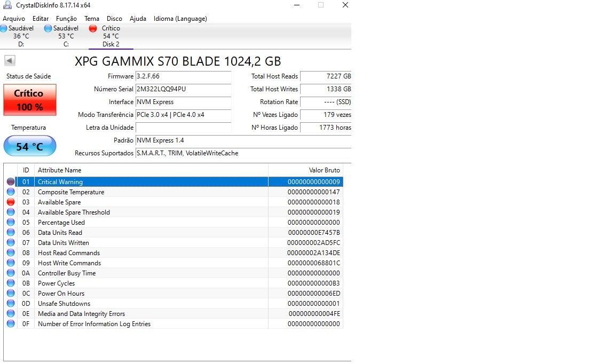The image size is (615, 364).
Task: Click the status icon for Host Write Commands
Action: click(x=11, y=263)
